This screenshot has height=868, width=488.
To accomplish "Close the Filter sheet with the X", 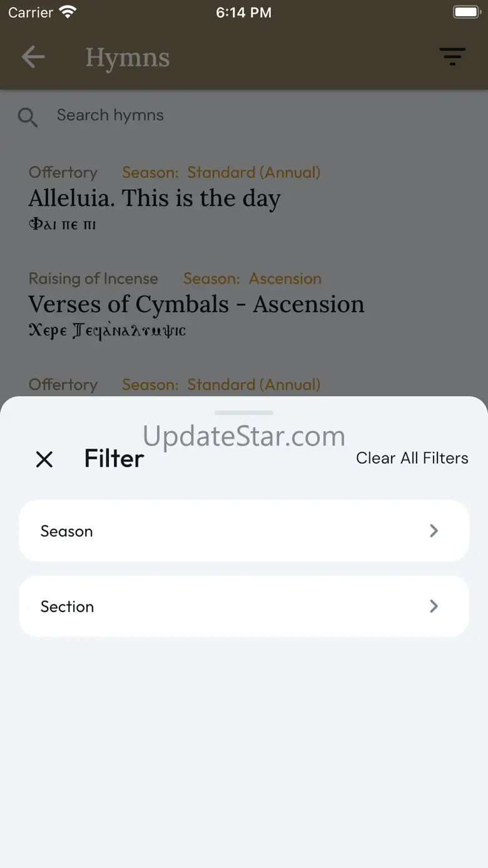I will [x=44, y=459].
